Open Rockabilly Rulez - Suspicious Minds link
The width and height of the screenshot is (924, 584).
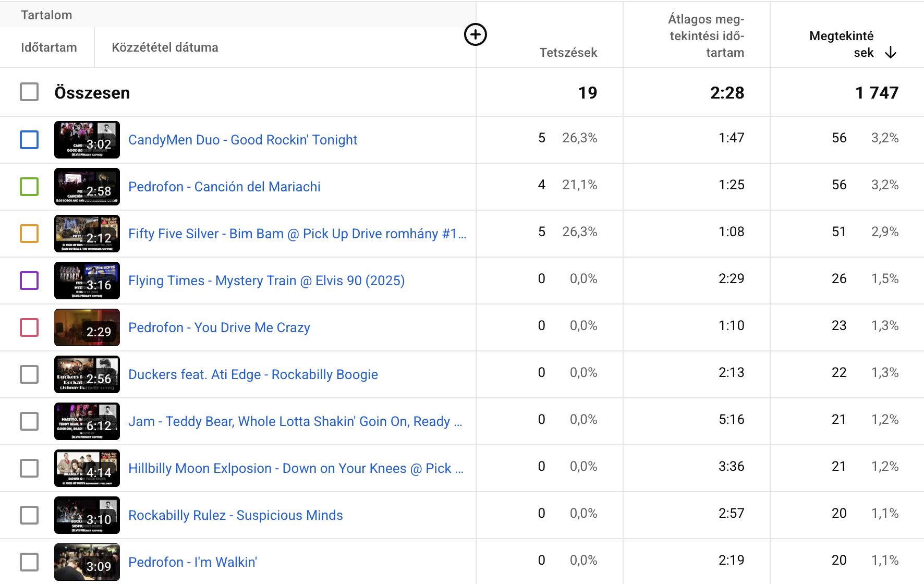pos(235,515)
